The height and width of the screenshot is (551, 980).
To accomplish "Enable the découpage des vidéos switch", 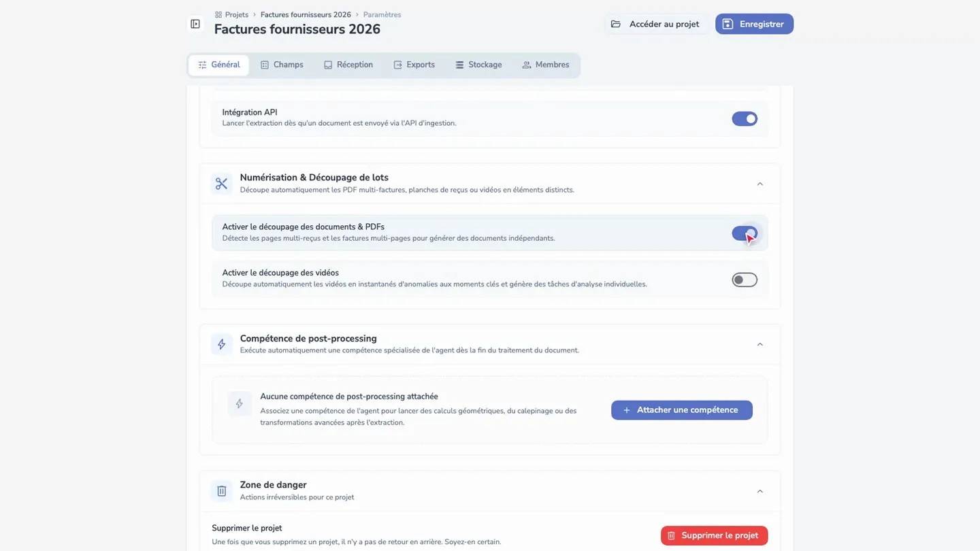I will [x=745, y=280].
